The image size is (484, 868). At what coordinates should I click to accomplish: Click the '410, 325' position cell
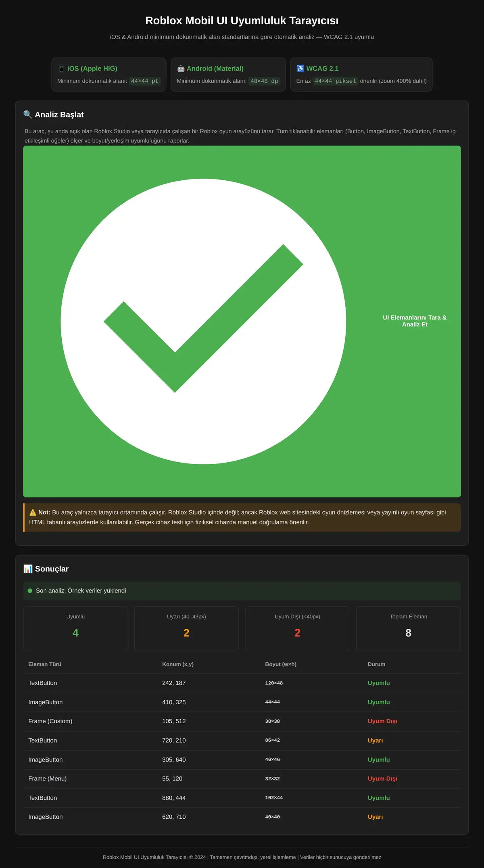(x=174, y=702)
